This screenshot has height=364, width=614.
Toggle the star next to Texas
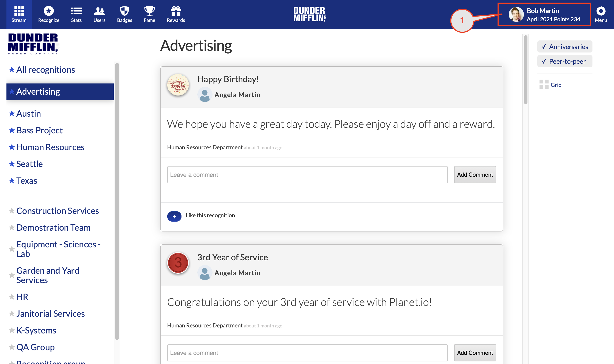pyautogui.click(x=12, y=181)
